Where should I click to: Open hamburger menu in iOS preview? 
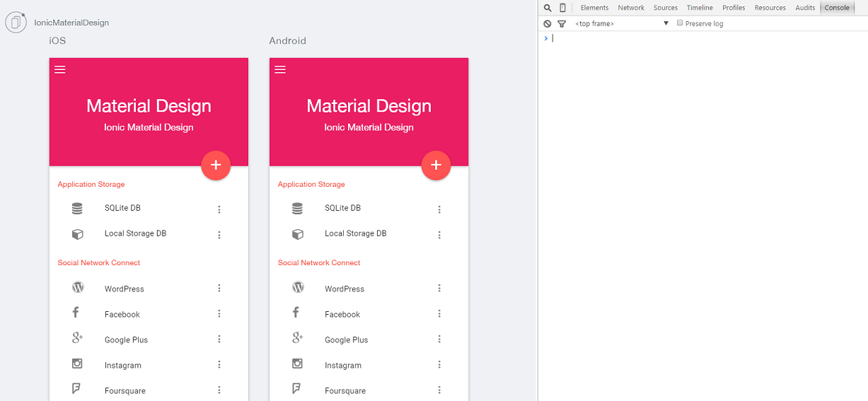[x=60, y=69]
